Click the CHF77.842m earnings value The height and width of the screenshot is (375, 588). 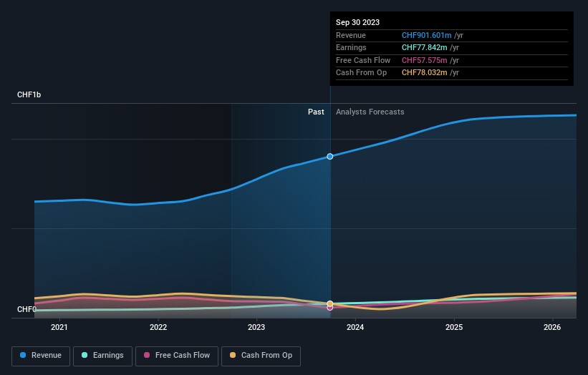pyautogui.click(x=425, y=47)
